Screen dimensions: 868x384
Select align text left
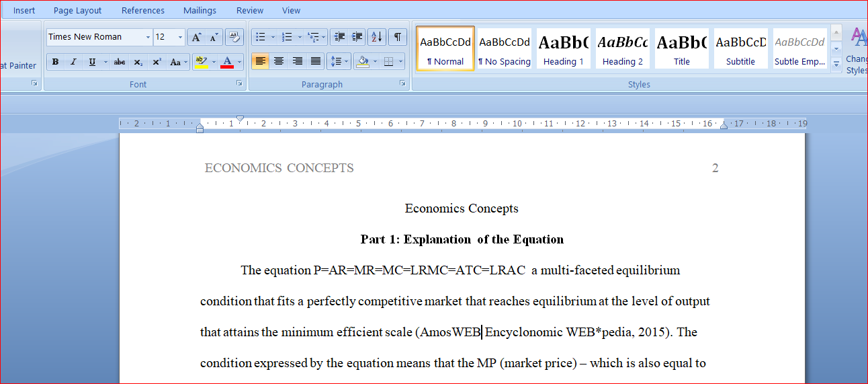(261, 61)
